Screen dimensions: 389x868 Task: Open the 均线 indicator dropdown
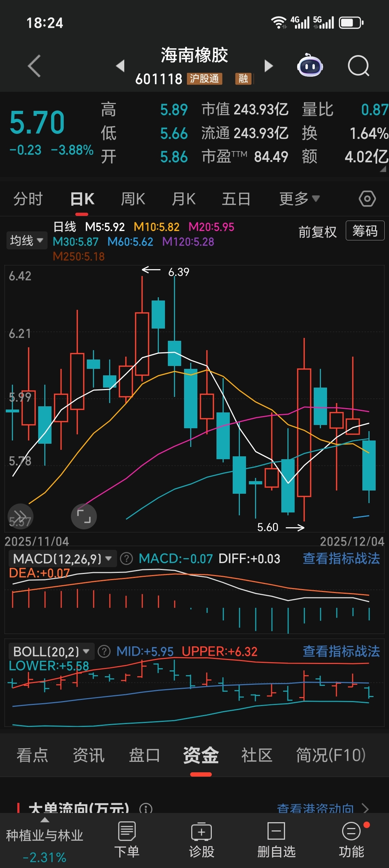(27, 240)
